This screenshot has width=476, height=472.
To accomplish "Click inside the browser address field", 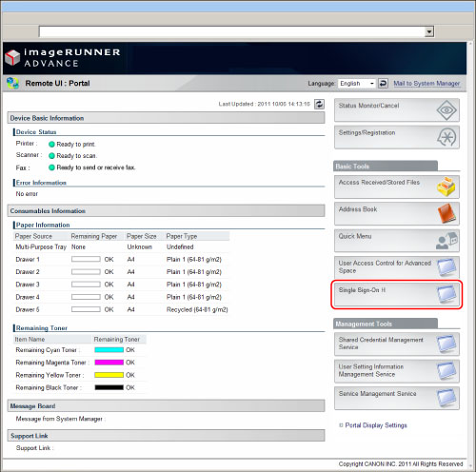I will tap(231, 31).
